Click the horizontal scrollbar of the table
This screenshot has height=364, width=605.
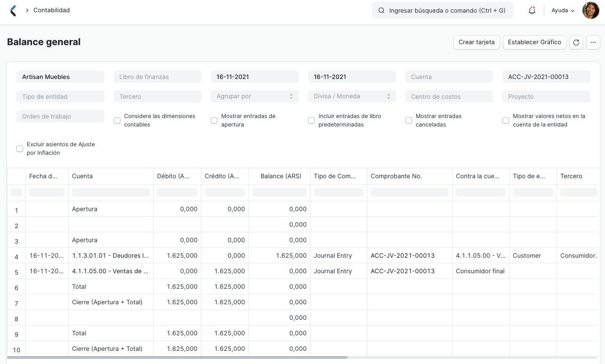[x=178, y=357]
